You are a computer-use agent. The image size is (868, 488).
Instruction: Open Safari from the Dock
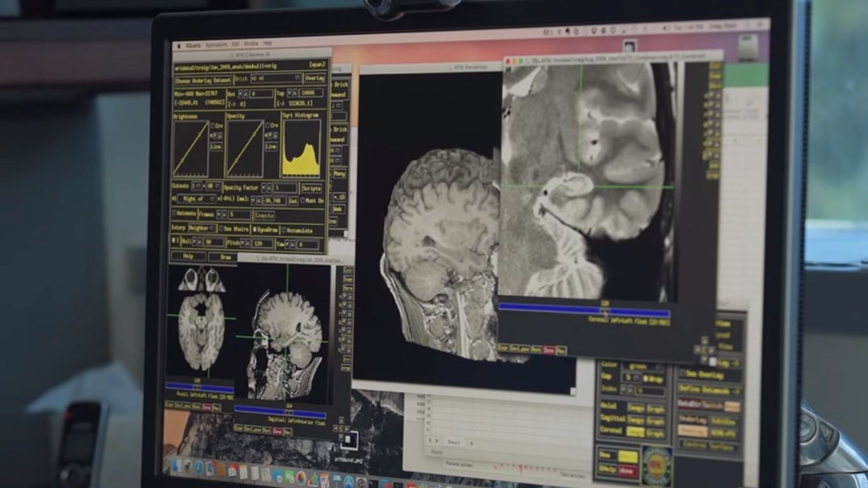point(198,468)
